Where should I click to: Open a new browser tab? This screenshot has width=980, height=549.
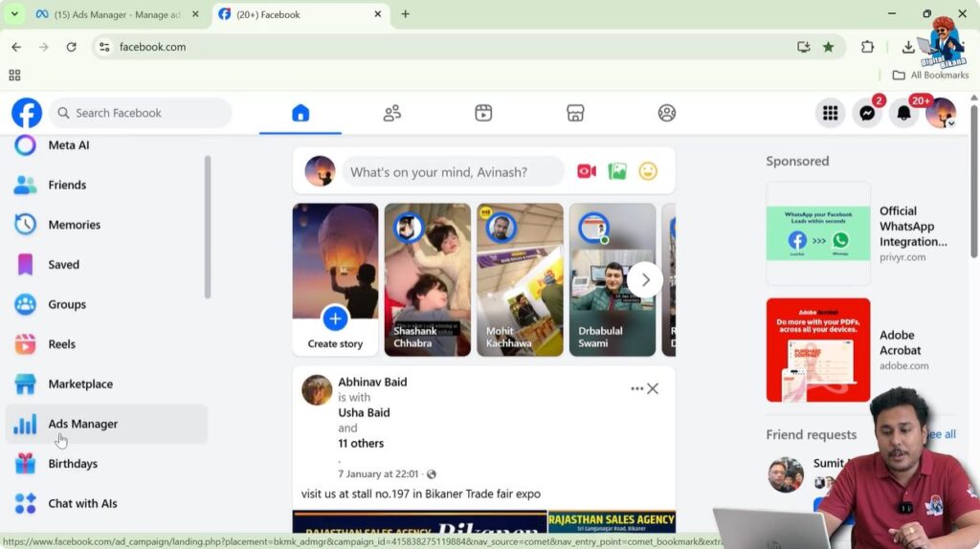click(x=405, y=14)
